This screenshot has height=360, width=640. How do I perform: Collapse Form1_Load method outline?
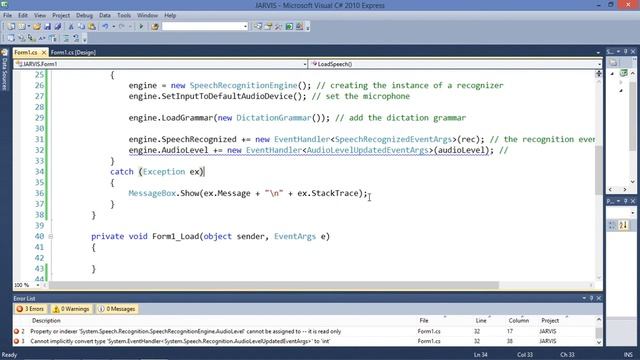point(51,236)
